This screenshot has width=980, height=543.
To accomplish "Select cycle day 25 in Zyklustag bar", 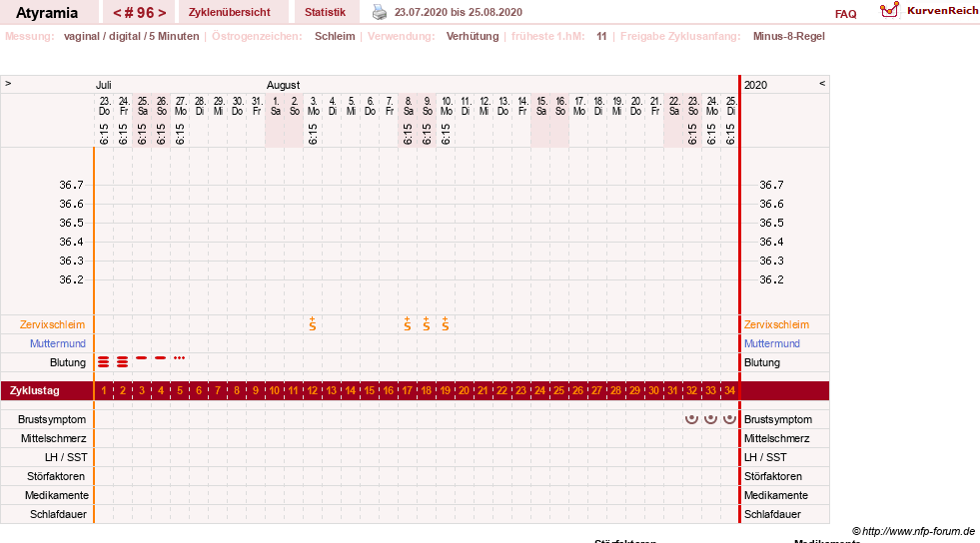I will pyautogui.click(x=558, y=390).
